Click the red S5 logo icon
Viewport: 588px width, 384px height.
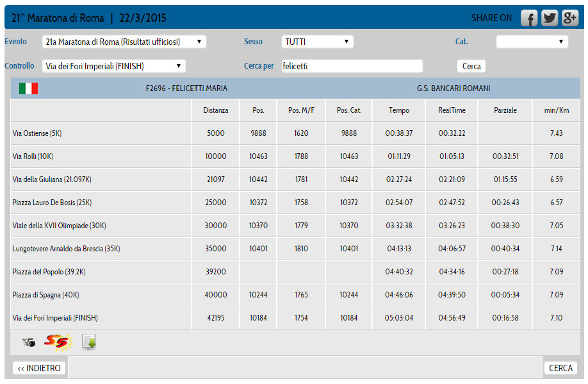pos(58,342)
